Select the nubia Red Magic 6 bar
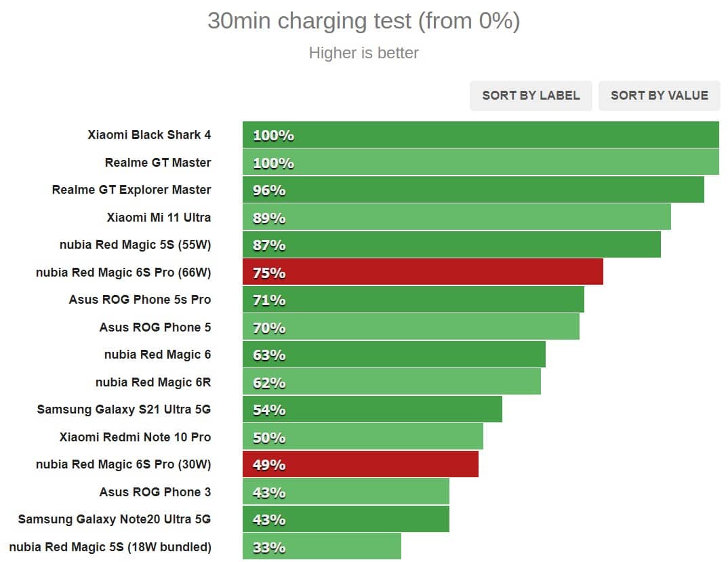728x562 pixels. pyautogui.click(x=394, y=355)
